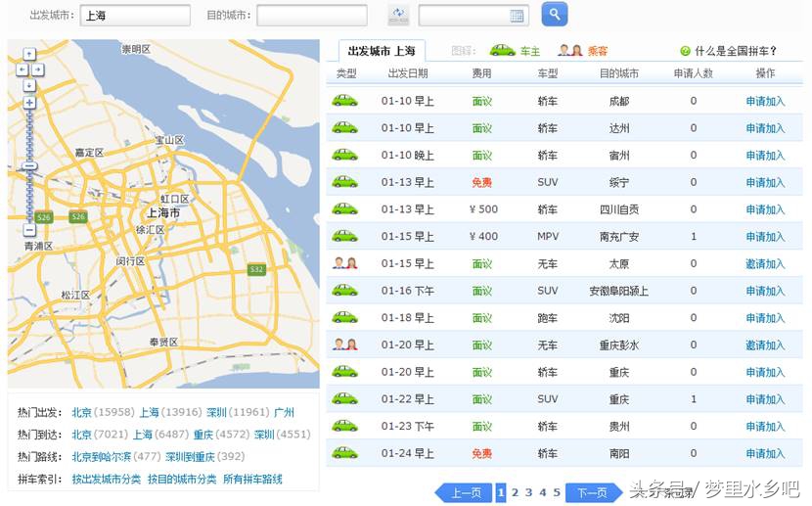
Task: Open popular route 北京到哈尔滨
Action: (x=102, y=456)
